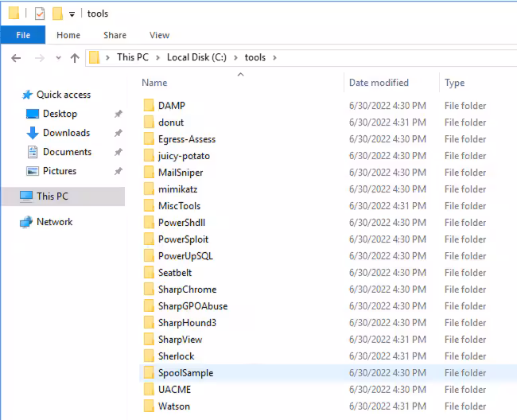Screen dimensions: 517x420
Task: Open the File menu tab
Action: pyautogui.click(x=23, y=35)
